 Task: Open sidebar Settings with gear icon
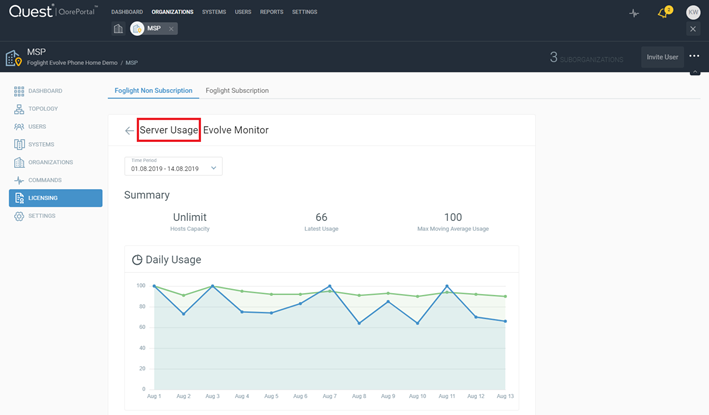pos(42,216)
